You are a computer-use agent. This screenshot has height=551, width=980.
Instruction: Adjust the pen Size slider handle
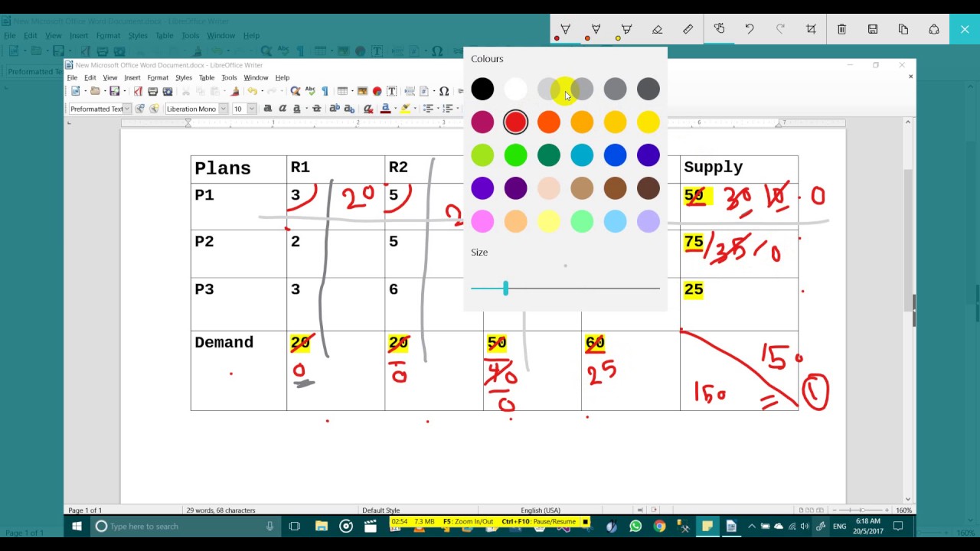pos(505,289)
